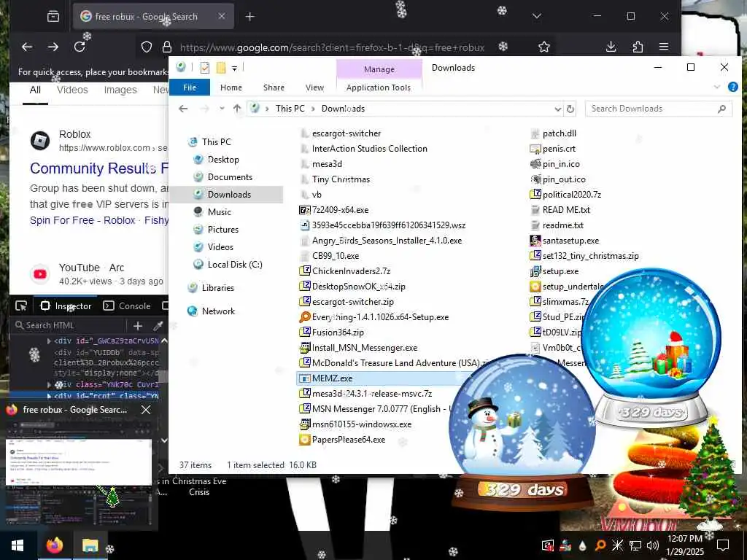
Task: Select the Install_MSN_Messenger.exe file
Action: tap(365, 348)
